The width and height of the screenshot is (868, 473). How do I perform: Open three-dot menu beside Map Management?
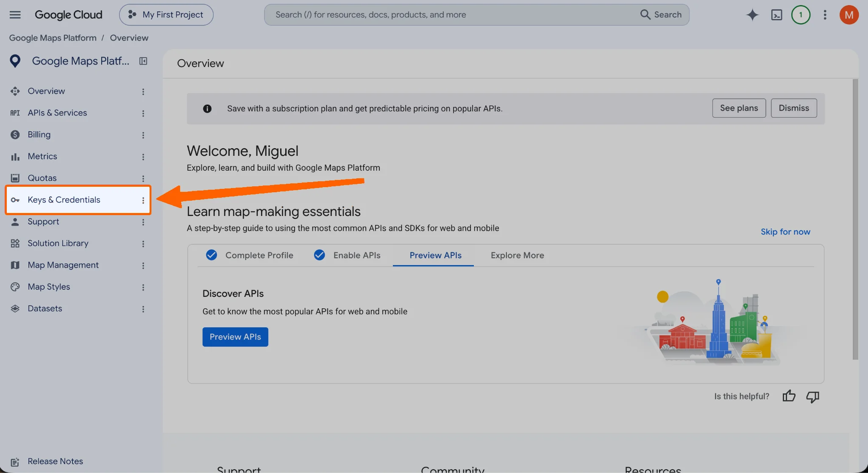click(x=143, y=266)
